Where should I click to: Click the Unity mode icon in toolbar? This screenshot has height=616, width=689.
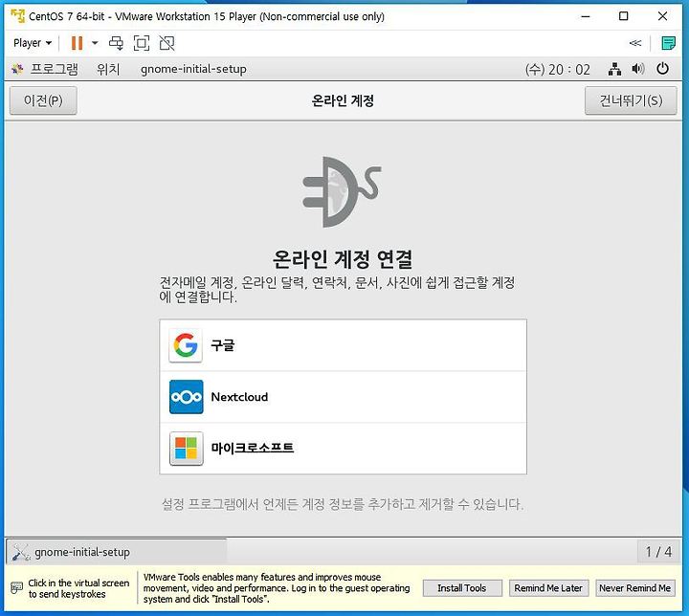(x=167, y=43)
